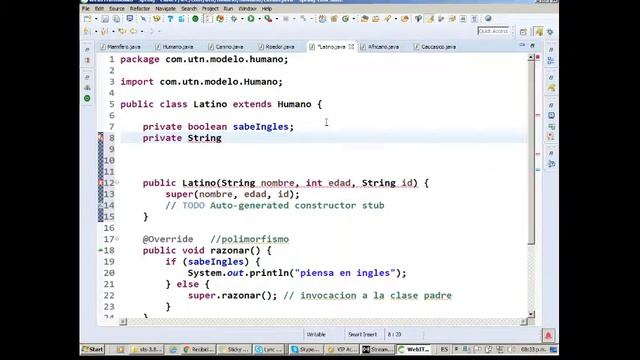The image size is (640, 360).
Task: Click the globe icon ending the main toolbar
Action: [488, 19]
